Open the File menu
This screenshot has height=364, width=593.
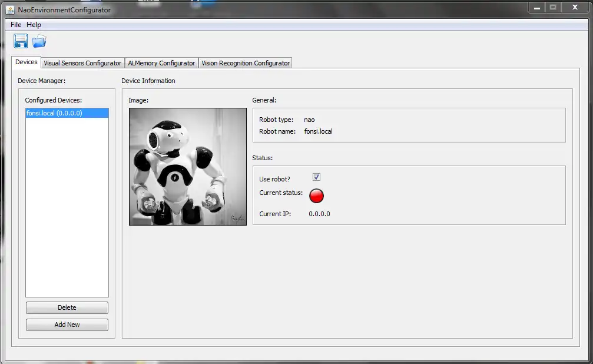click(16, 25)
